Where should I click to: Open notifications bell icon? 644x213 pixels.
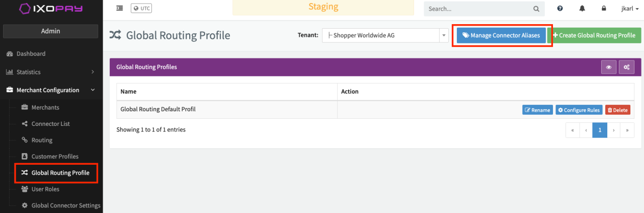click(582, 9)
